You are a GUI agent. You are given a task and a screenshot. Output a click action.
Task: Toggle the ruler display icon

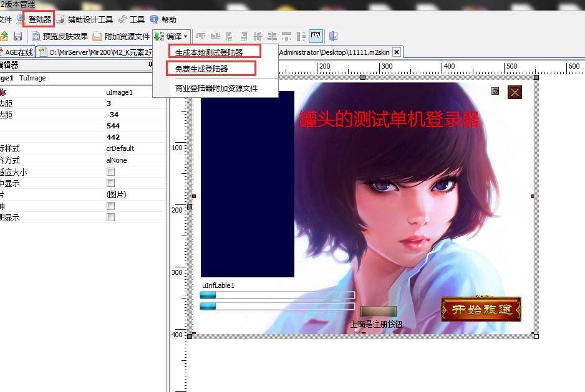(x=316, y=36)
